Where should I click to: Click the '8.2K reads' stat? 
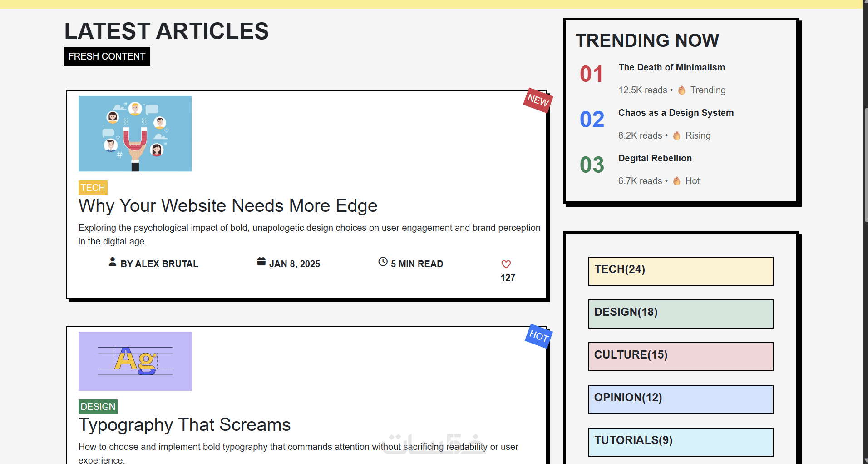click(640, 135)
